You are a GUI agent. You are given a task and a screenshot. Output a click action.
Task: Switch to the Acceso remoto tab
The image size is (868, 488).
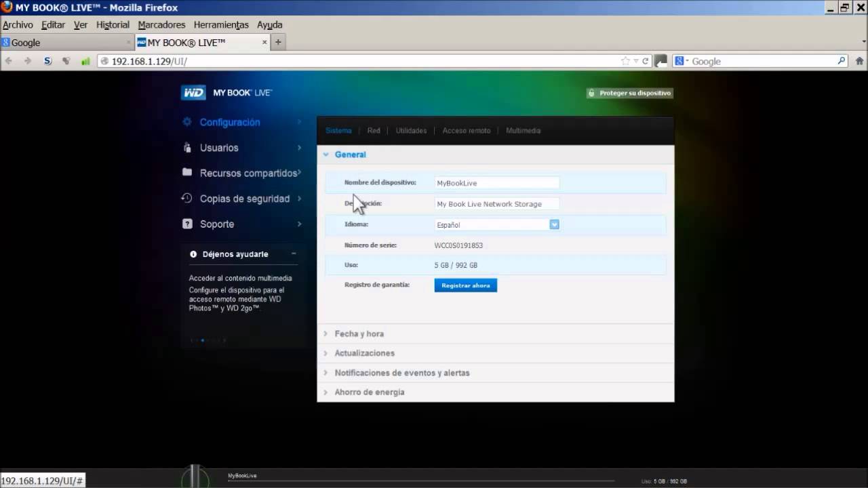(467, 130)
